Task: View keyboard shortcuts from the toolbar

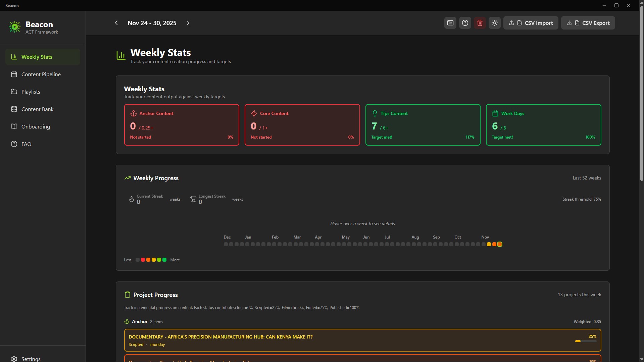Action: (x=450, y=23)
